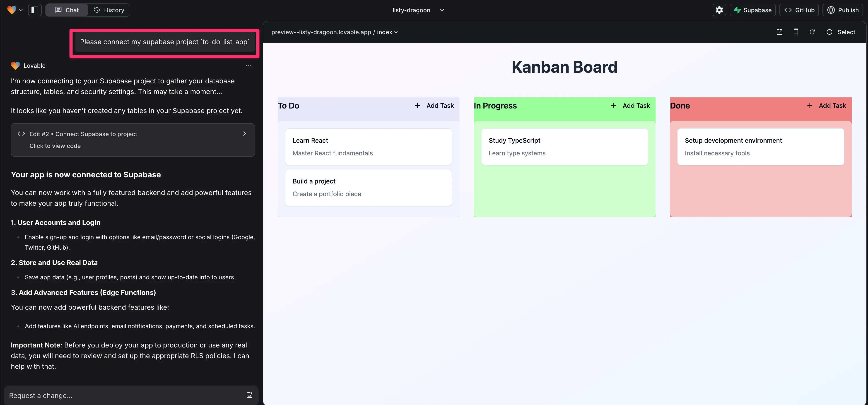Switch to the Chat tab
868x405 pixels.
[67, 10]
